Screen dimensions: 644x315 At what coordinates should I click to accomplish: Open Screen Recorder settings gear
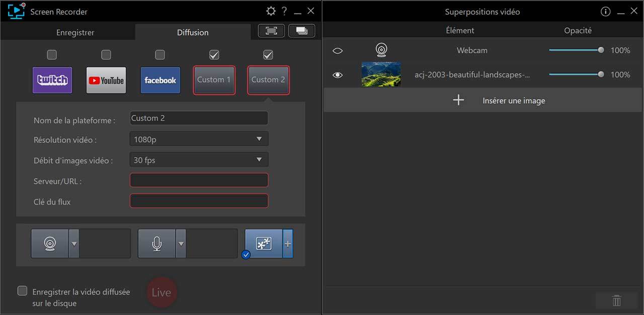pyautogui.click(x=271, y=11)
